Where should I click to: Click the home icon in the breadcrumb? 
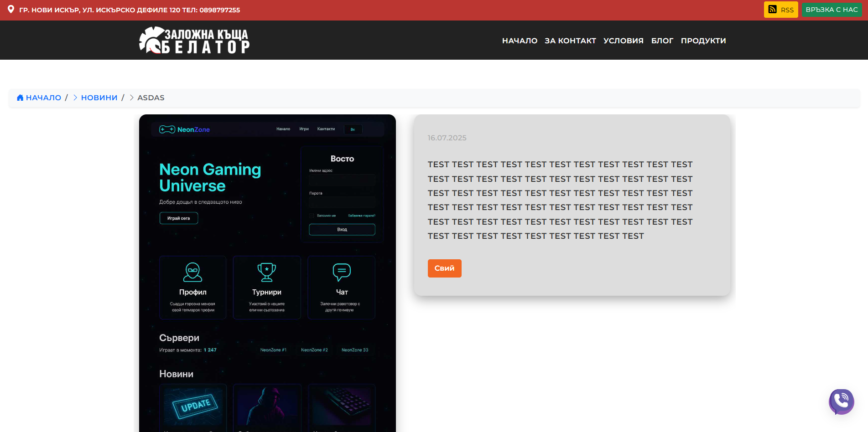(20, 98)
